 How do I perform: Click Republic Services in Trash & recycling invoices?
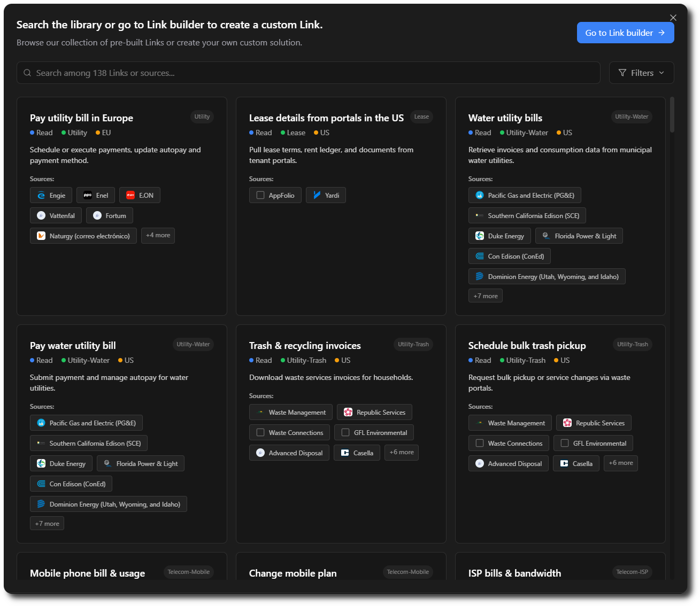coord(374,413)
